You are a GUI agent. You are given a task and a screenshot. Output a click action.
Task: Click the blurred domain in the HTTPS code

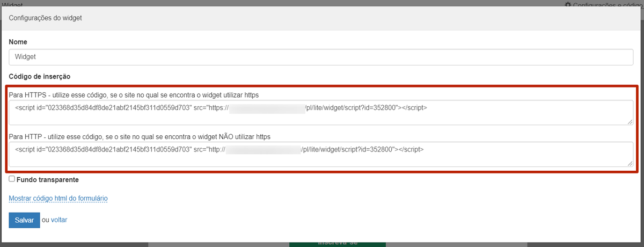267,108
